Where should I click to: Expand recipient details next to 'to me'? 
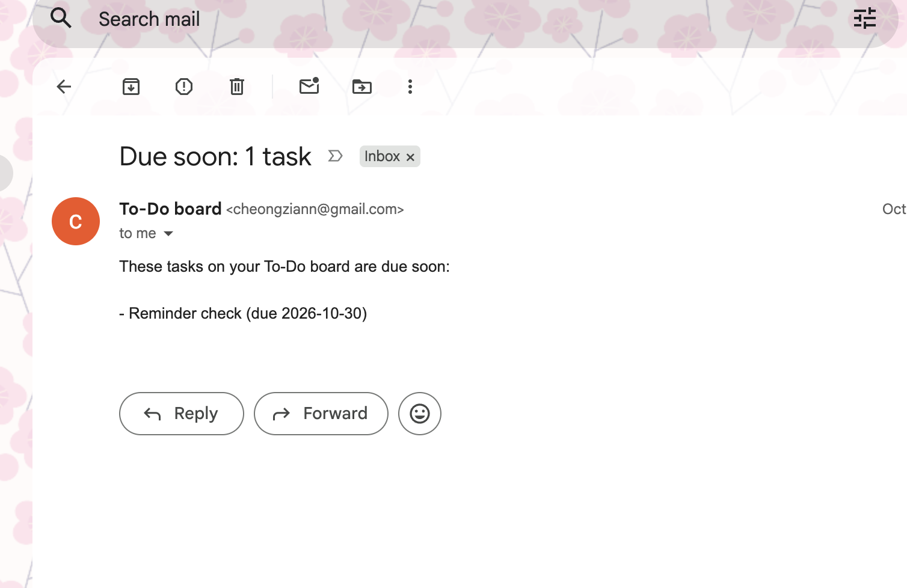[x=168, y=233]
